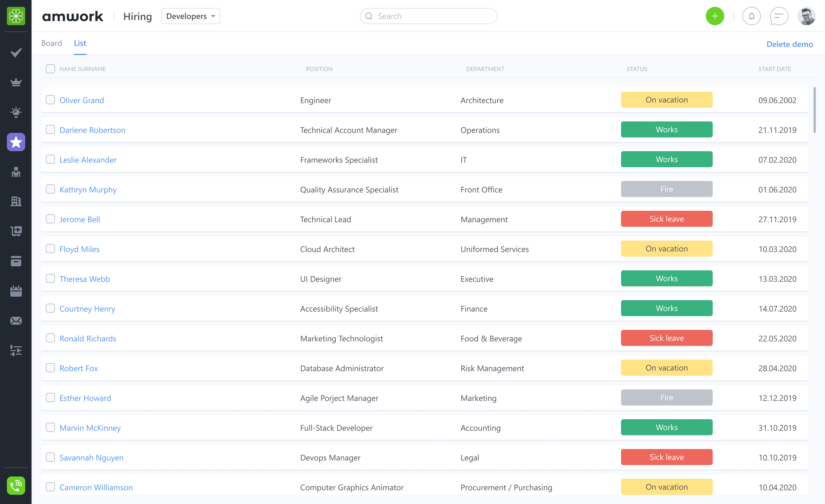Select the purple star icon in sidebar

point(16,142)
